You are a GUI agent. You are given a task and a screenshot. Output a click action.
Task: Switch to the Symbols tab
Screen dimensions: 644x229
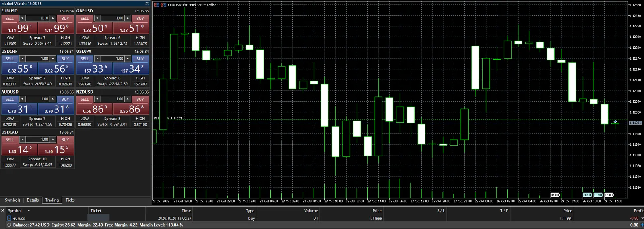tap(12, 200)
